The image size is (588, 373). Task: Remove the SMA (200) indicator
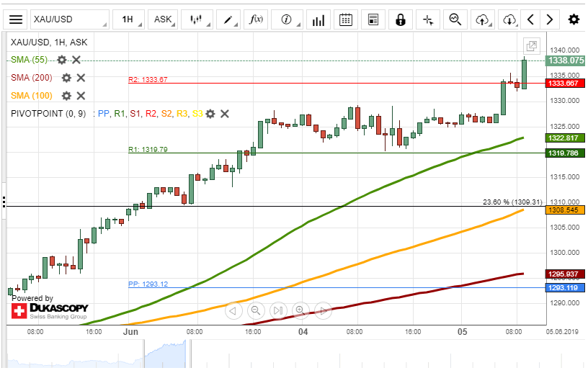click(81, 78)
